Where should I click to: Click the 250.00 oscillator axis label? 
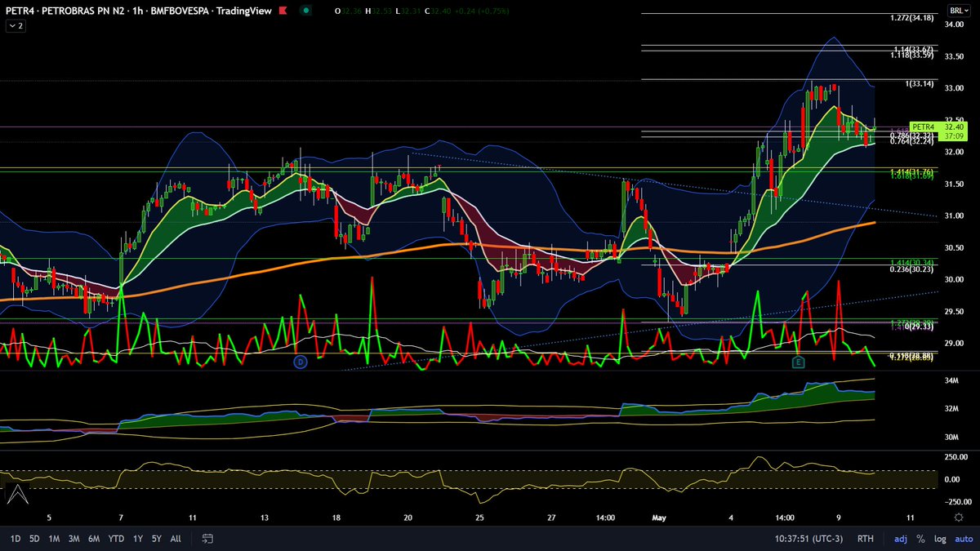coord(958,457)
